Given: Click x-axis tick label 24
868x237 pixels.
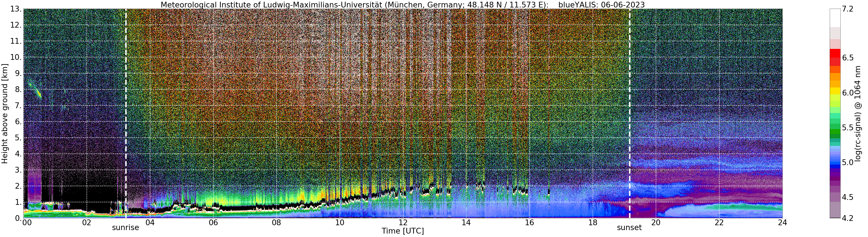Looking at the screenshot, I should [x=782, y=223].
